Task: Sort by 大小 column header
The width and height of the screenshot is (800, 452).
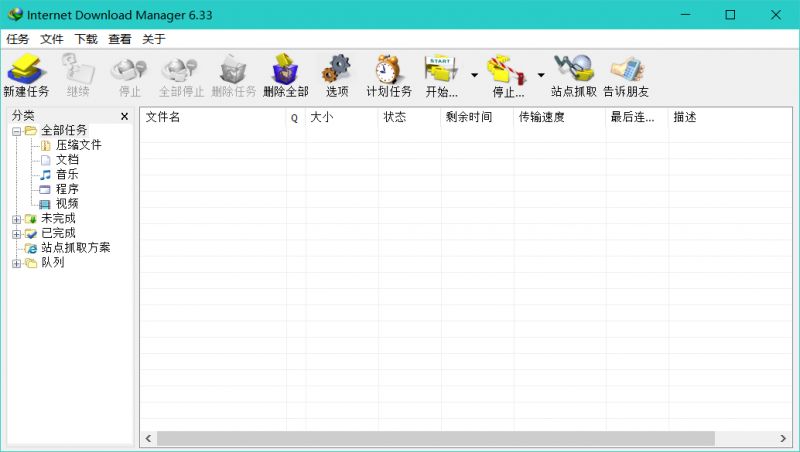Action: [341, 117]
